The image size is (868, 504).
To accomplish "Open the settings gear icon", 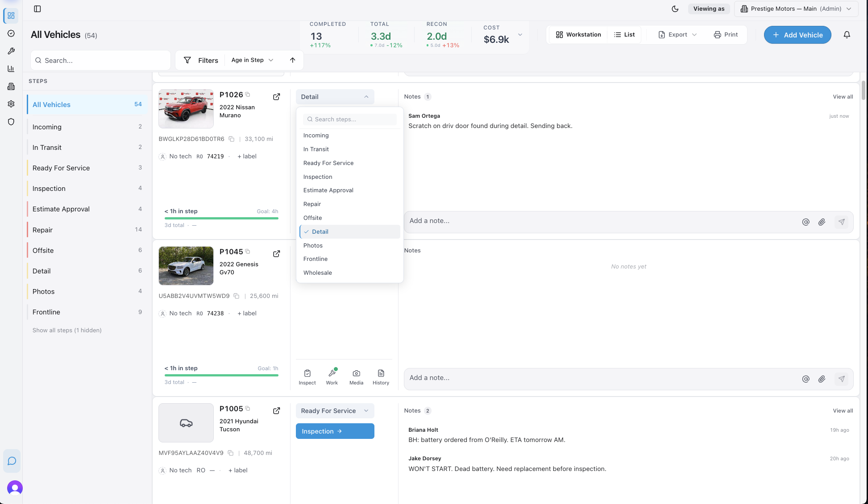I will [x=11, y=104].
